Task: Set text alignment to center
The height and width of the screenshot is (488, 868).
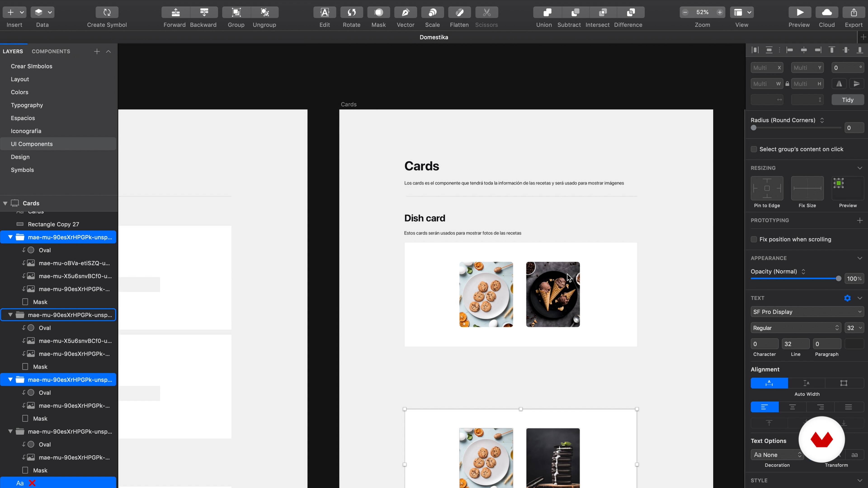Action: tap(793, 407)
